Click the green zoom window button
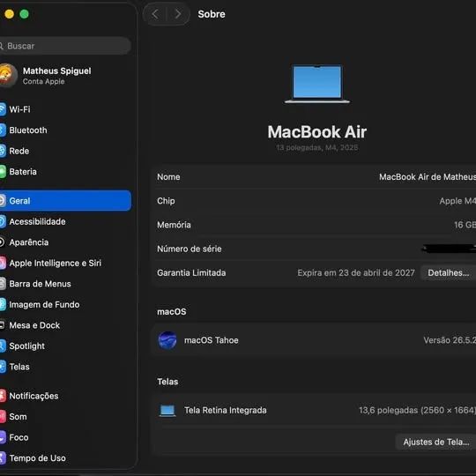 (x=25, y=14)
